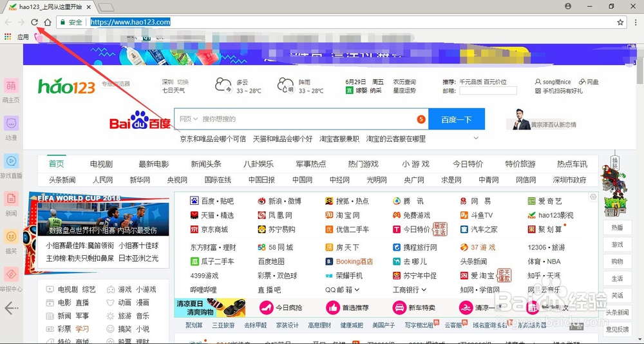644x344 pixels.
Task: Open the 12306·旅游 link
Action: [x=546, y=247]
